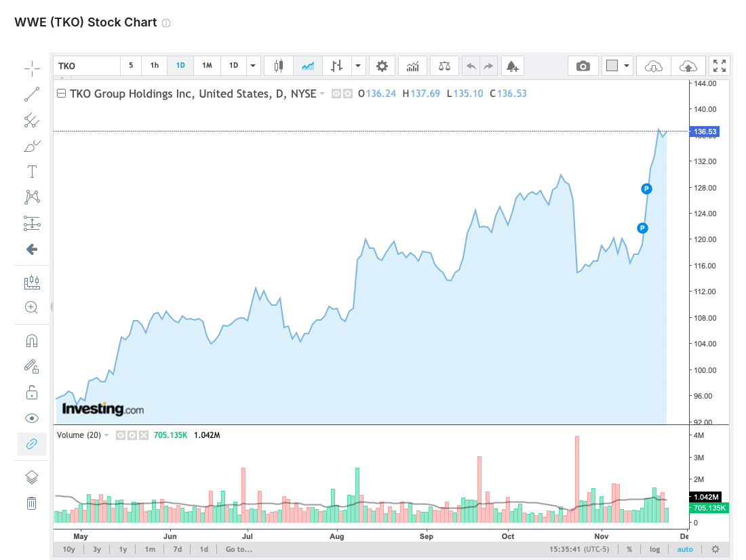Screen dimensions: 746x560
Task: Toggle the log scale option
Action: click(654, 549)
